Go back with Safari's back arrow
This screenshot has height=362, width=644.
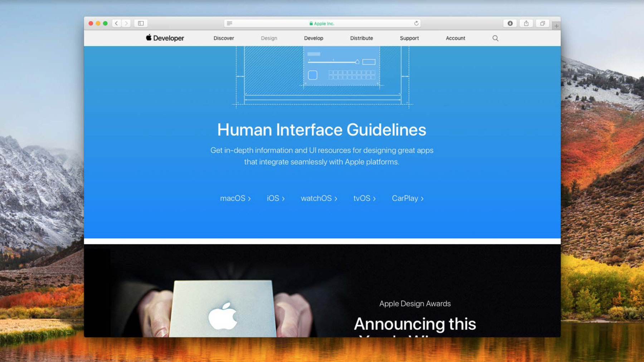click(116, 23)
